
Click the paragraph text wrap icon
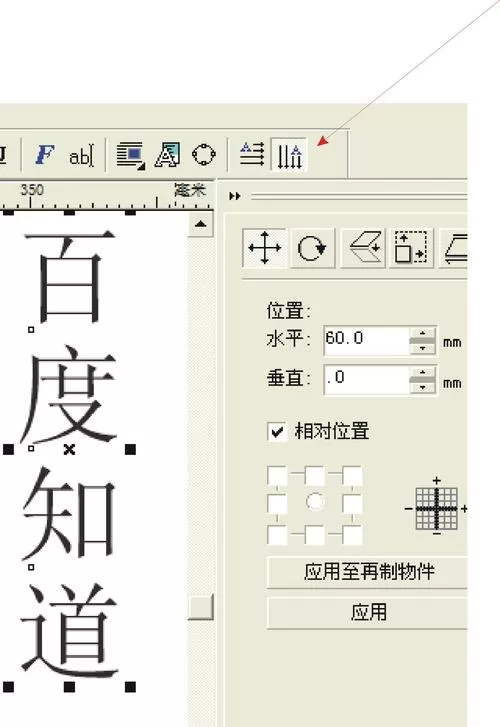click(130, 155)
